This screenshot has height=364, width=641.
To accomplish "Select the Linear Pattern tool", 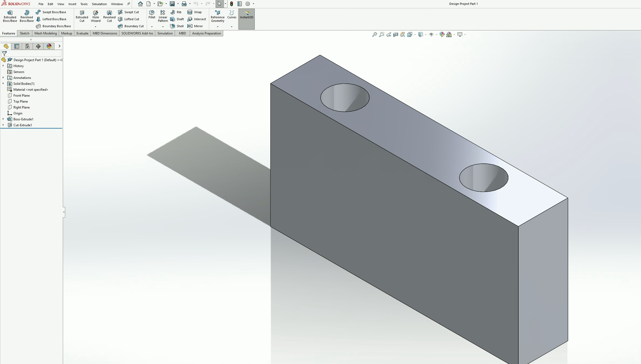I will pos(163,16).
